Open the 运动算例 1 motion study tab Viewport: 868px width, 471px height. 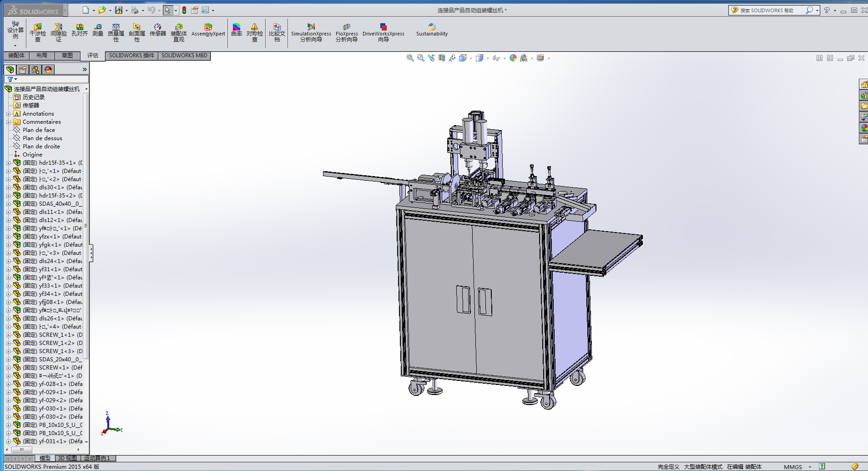pos(97,458)
